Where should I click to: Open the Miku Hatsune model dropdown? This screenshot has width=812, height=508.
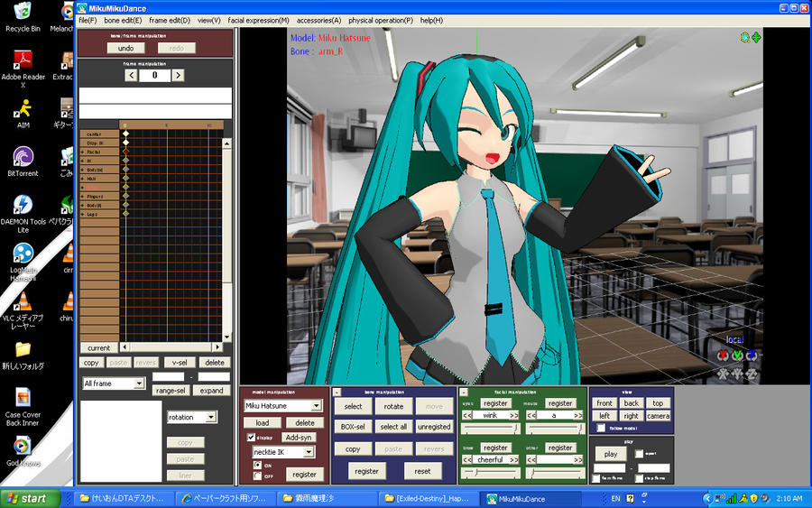click(282, 405)
